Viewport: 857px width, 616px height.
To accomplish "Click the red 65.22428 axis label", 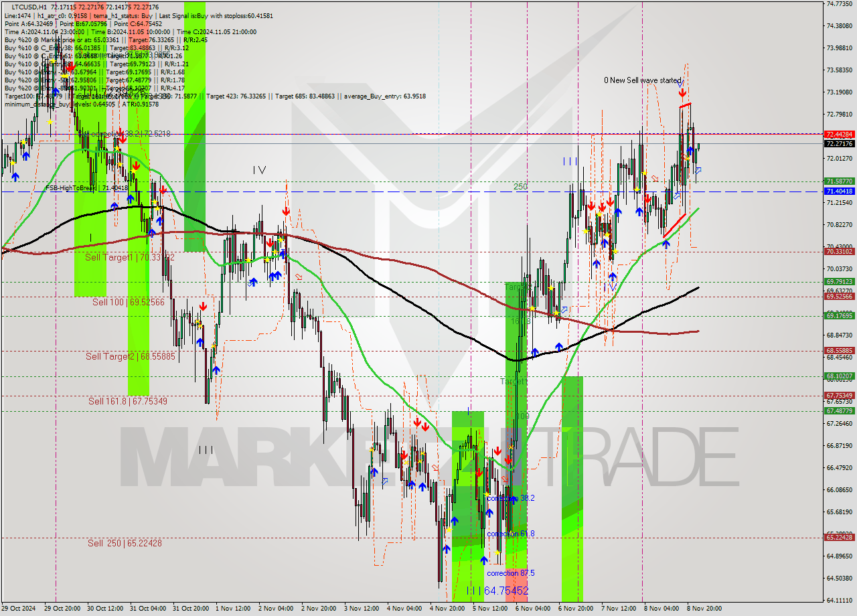I will (839, 538).
